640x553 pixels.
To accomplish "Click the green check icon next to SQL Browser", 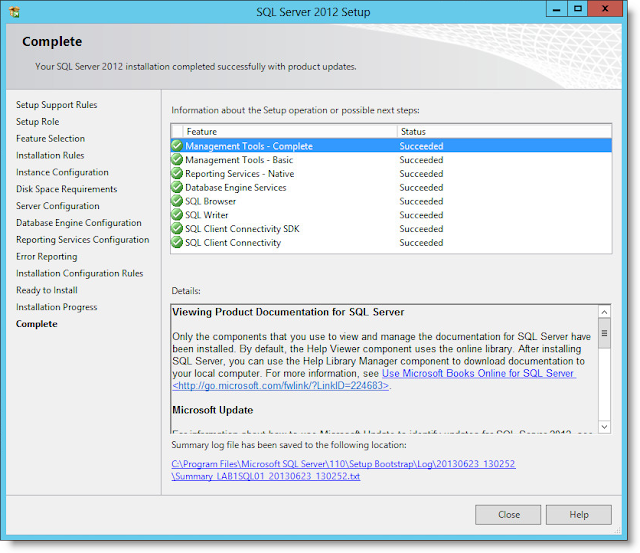I will coord(177,201).
